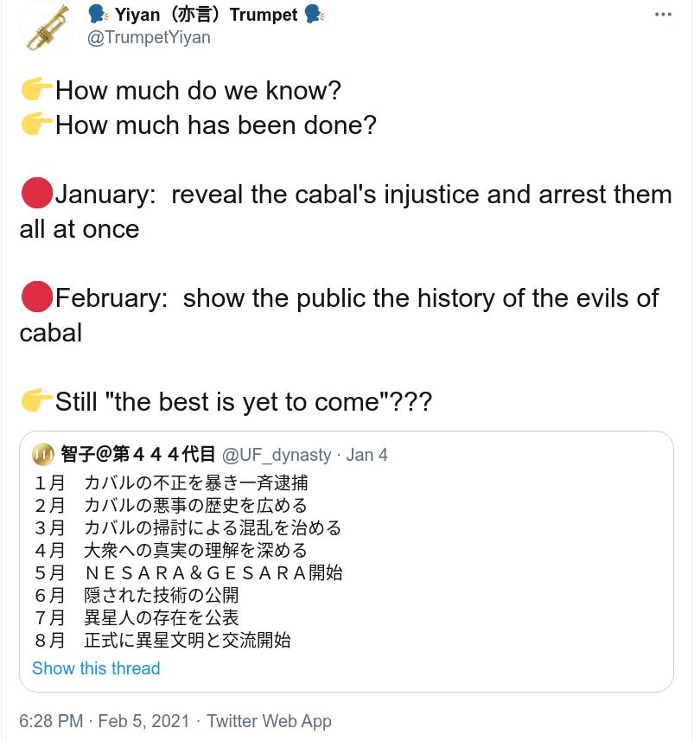Open the 6:28 PM · Feb 5, 2021 timestamp

104,721
